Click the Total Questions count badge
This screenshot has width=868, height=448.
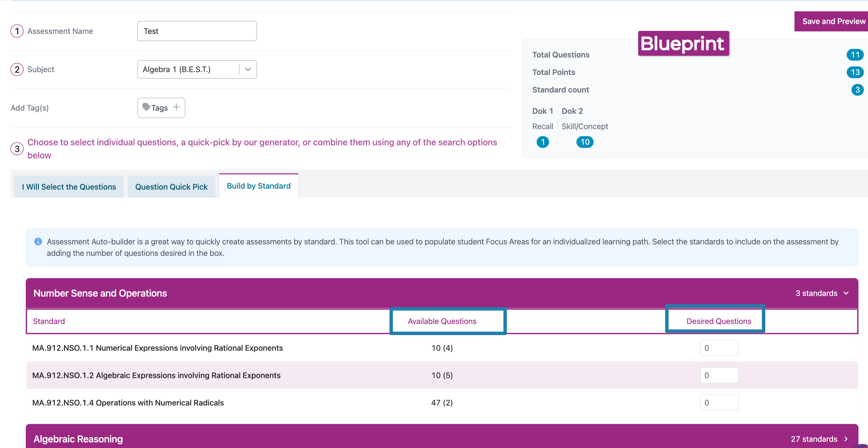pyautogui.click(x=854, y=55)
